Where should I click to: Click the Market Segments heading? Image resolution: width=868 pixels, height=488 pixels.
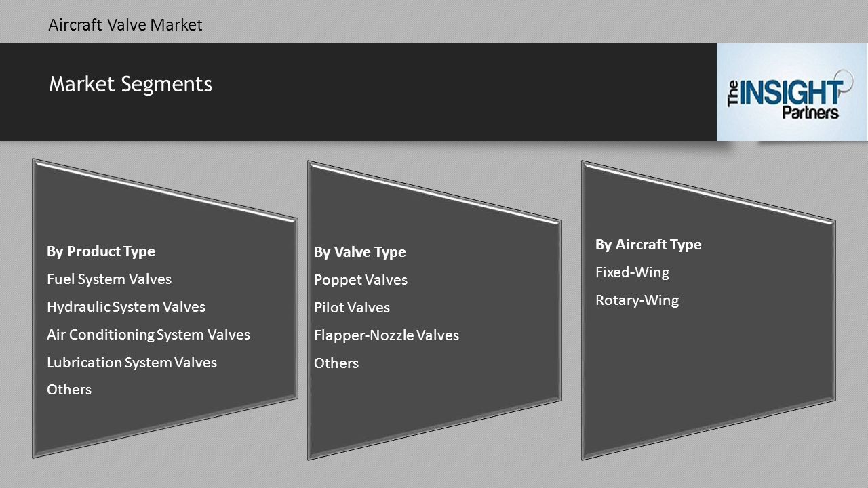point(130,84)
